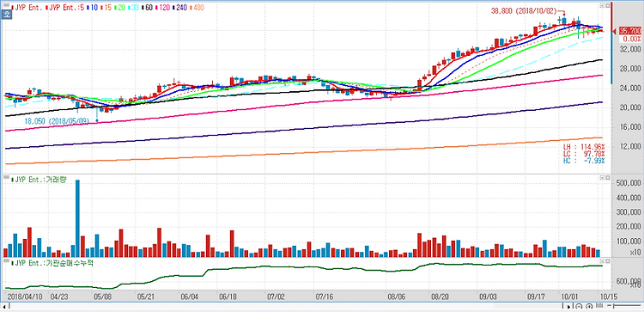Maximize the price chart panel
The width and height of the screenshot is (644, 312).
607,5
